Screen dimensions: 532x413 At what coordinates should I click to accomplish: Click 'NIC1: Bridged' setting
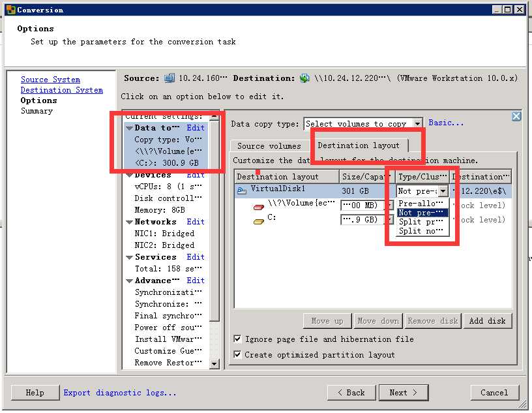164,234
